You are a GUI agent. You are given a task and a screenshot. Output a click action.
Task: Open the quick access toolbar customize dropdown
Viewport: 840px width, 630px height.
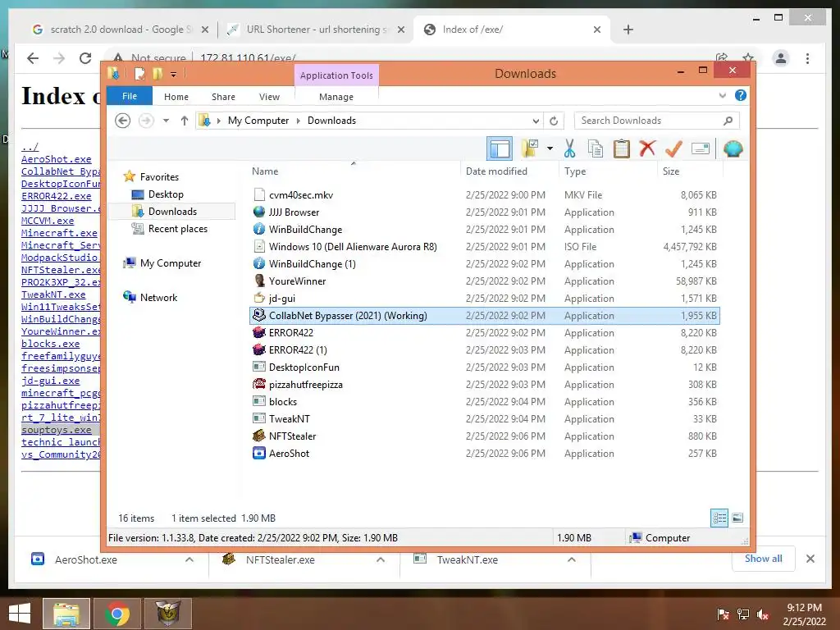[x=174, y=74]
